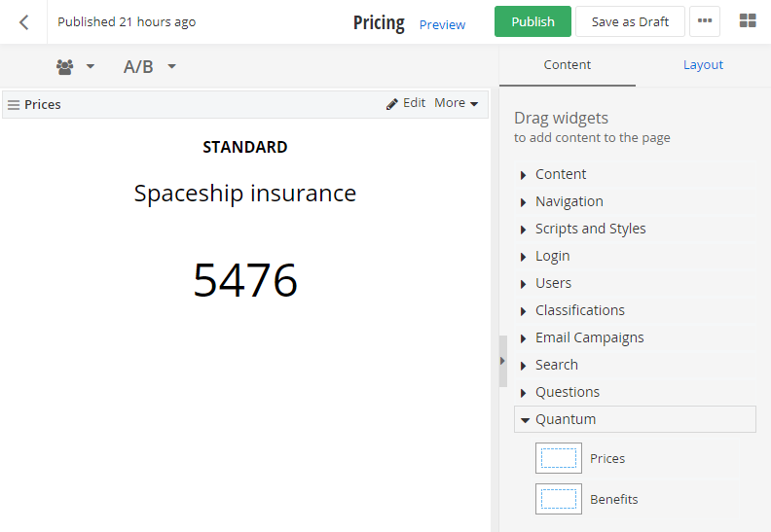Click the green Publish button

point(532,21)
